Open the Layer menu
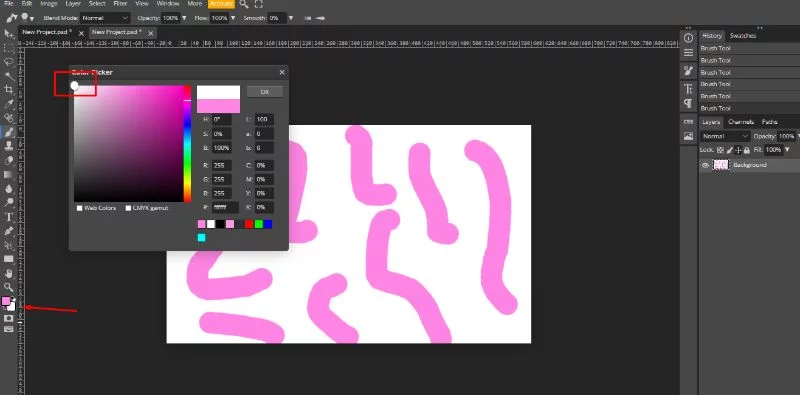800x395 pixels. (73, 4)
